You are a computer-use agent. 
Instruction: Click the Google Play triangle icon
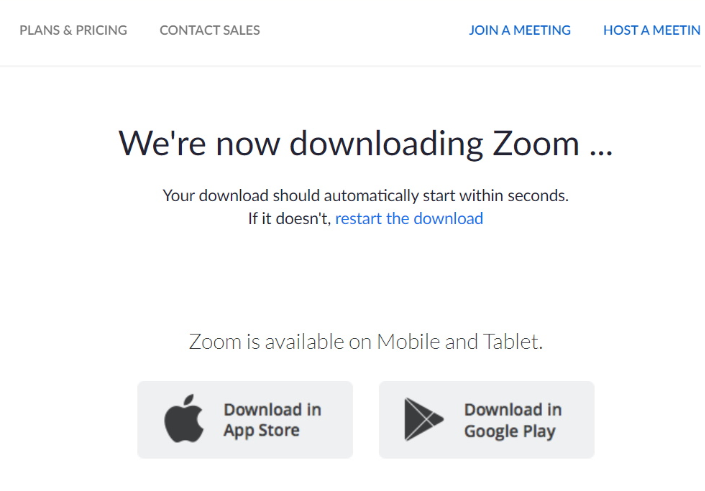(x=424, y=419)
